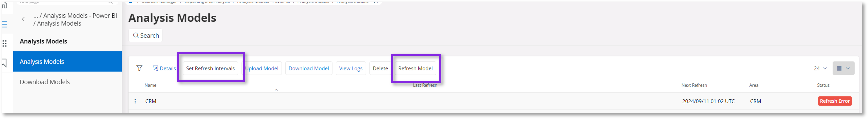The height and width of the screenshot is (119, 868).
Task: Click the Refresh Error status badge
Action: point(834,101)
